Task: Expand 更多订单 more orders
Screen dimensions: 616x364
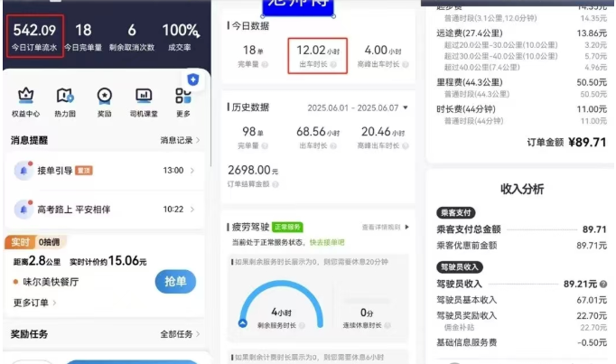Action: [x=34, y=303]
